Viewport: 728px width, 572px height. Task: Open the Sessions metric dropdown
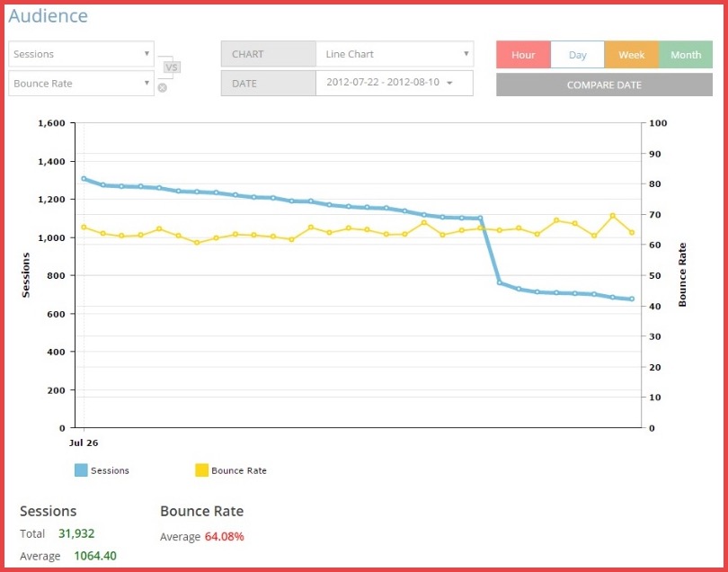81,54
